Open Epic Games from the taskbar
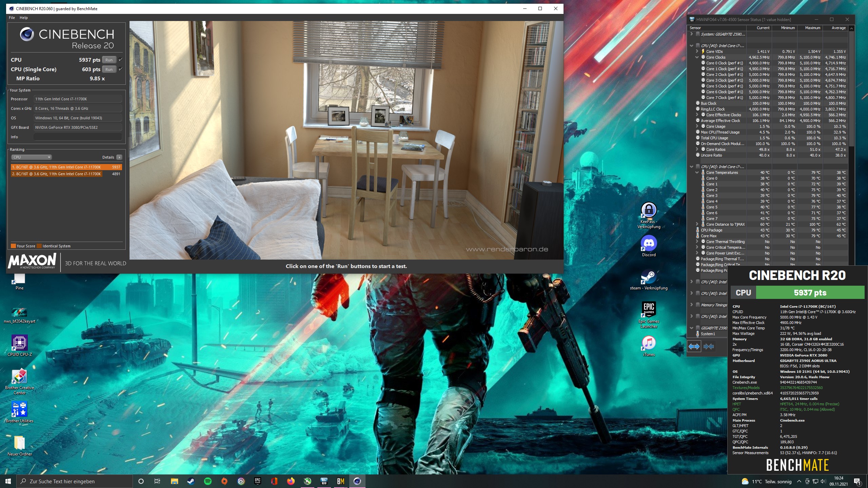This screenshot has height=488, width=868. 258,481
